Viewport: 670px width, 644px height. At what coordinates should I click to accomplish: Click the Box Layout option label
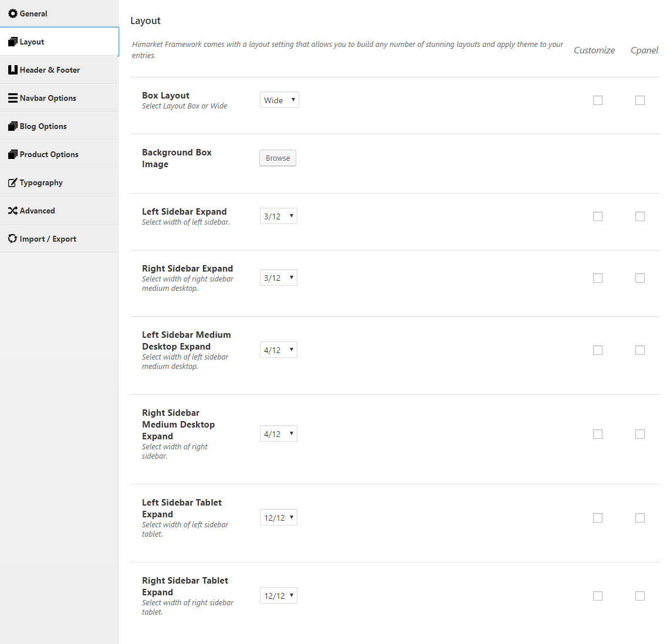166,96
